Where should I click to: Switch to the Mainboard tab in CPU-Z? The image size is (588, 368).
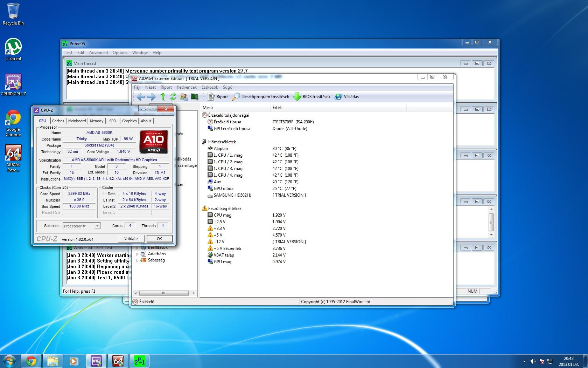[77, 121]
